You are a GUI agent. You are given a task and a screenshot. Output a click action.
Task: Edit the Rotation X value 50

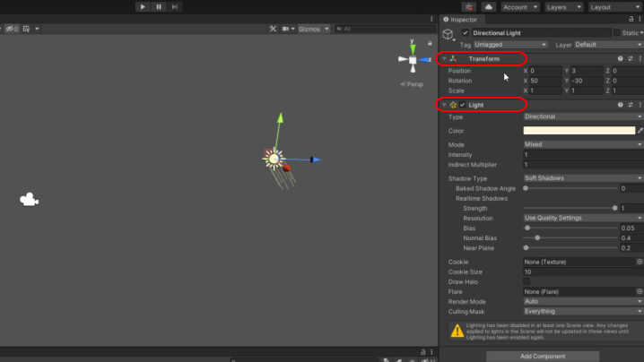tap(545, 81)
